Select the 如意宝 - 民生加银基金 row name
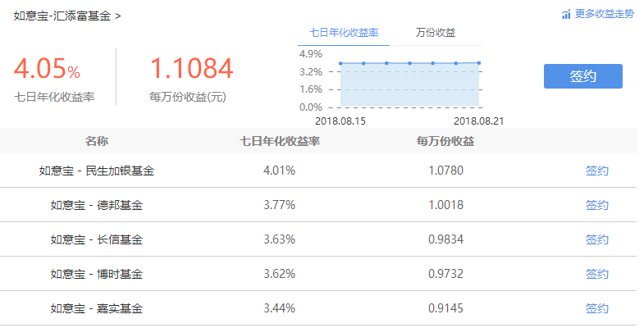The width and height of the screenshot is (644, 328). [97, 171]
